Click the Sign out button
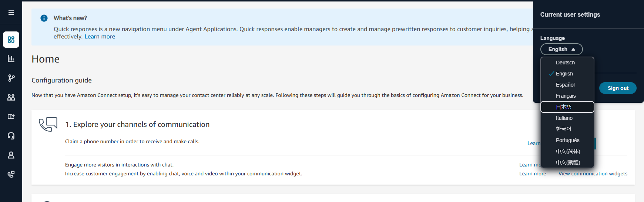Image resolution: width=644 pixels, height=202 pixels. point(618,88)
